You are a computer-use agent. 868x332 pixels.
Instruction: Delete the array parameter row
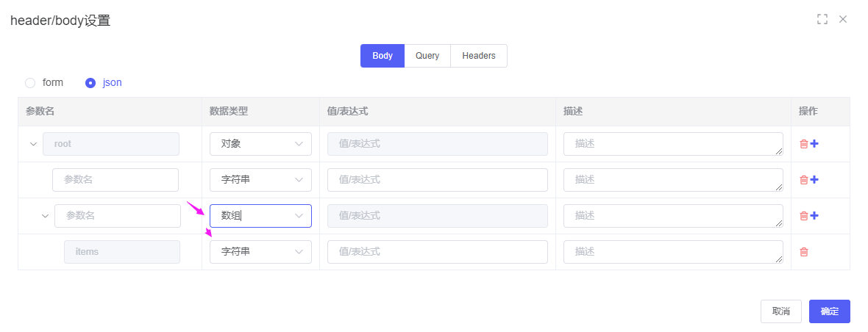click(x=804, y=216)
